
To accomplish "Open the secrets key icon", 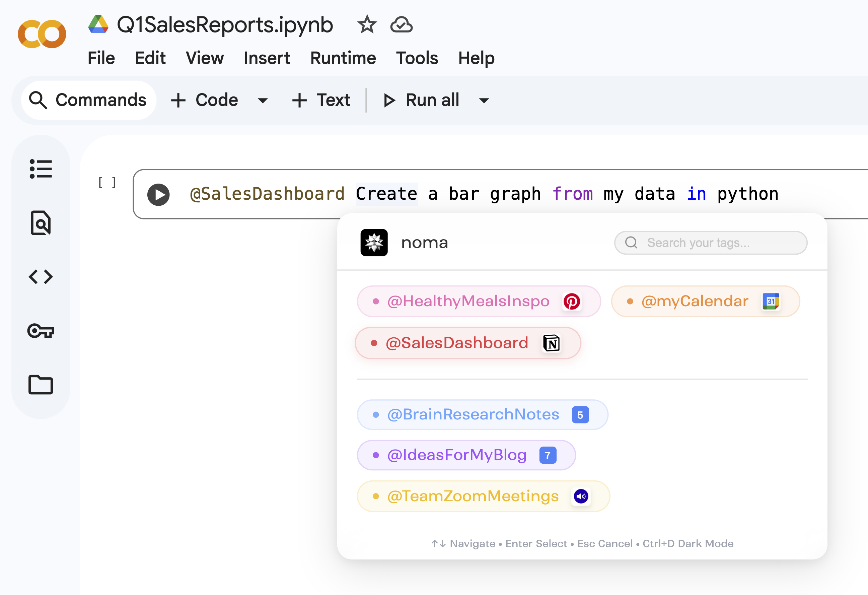I will coord(41,331).
